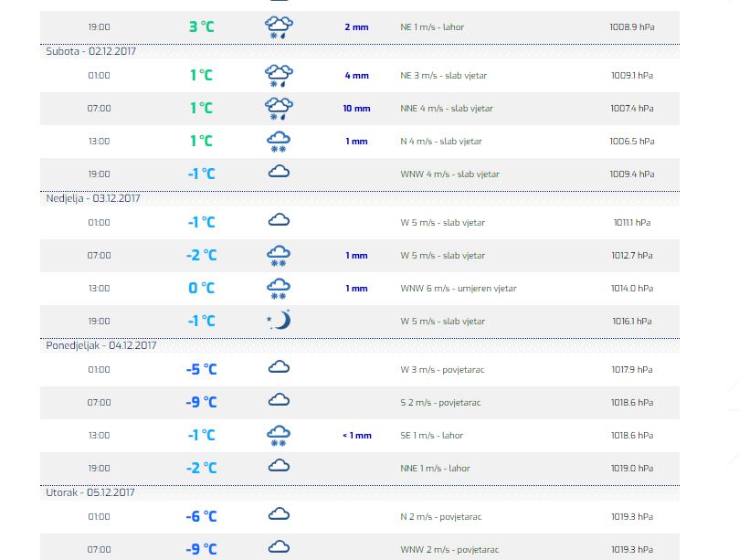Click the sleet weather icon at Saturday 07:00
Image resolution: width=739 pixels, height=560 pixels.
[x=279, y=109]
